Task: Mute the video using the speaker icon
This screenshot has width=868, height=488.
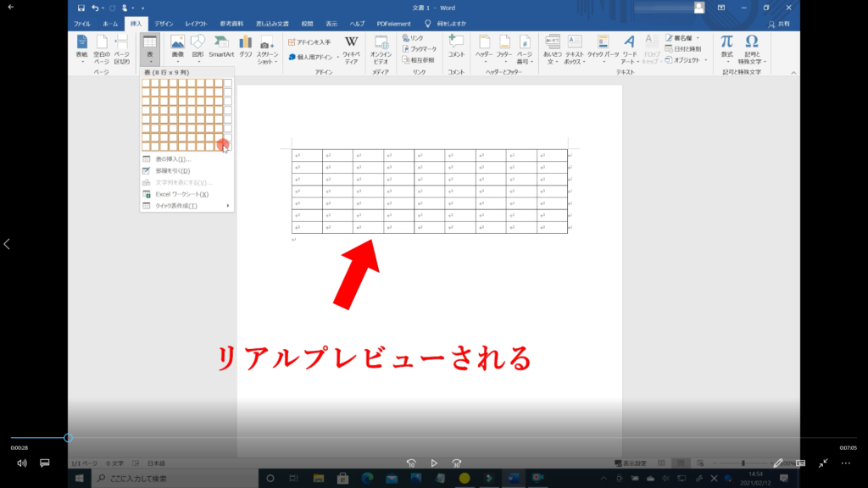Action: click(x=22, y=463)
